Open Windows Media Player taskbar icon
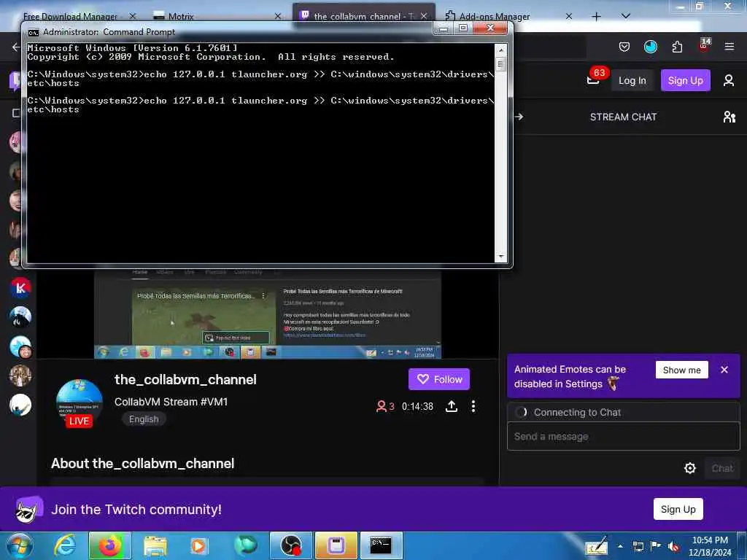Viewport: 747px width, 560px height. coord(199,546)
